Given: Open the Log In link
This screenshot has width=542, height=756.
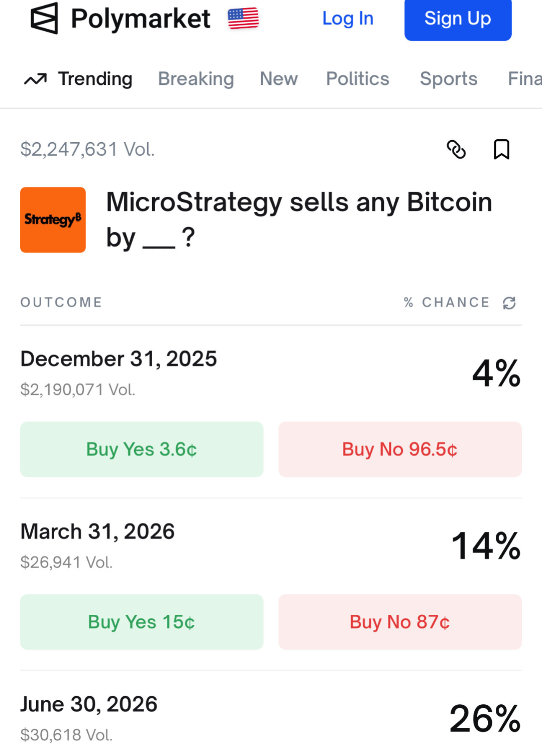Looking at the screenshot, I should pyautogui.click(x=348, y=19).
